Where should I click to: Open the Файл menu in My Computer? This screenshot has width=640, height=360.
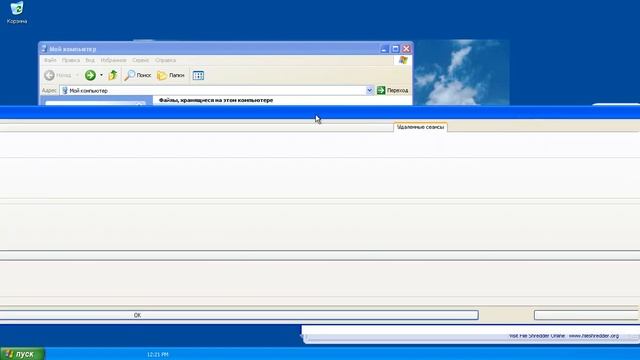tap(50, 60)
